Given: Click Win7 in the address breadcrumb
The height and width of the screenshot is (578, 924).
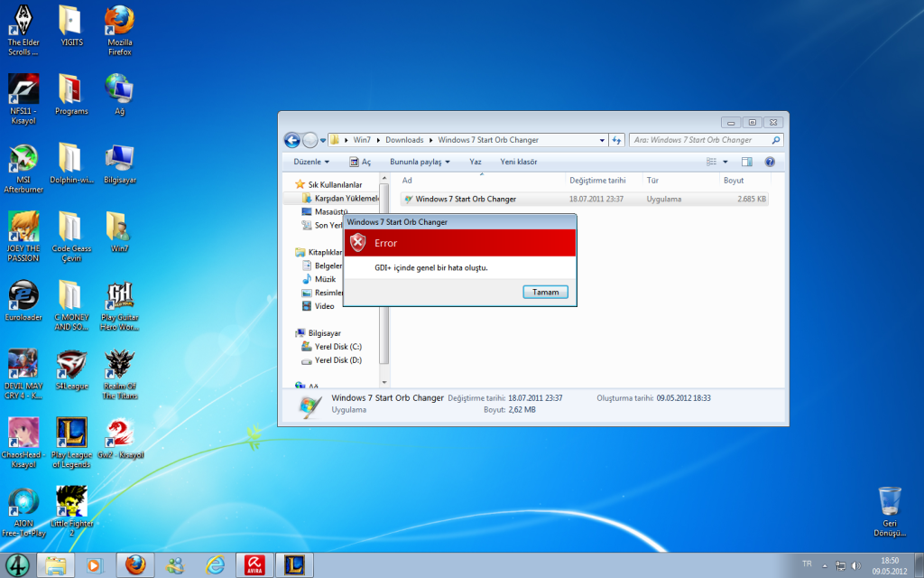Looking at the screenshot, I should pos(362,140).
